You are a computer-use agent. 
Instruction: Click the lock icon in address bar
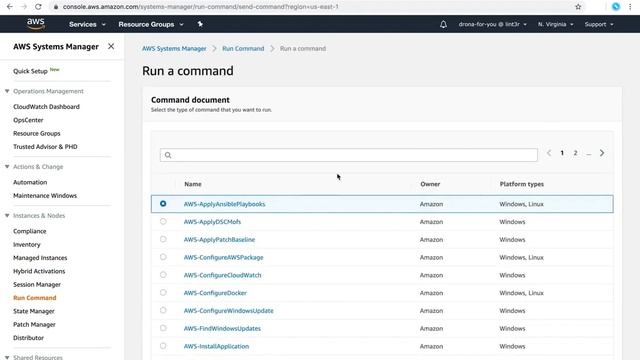56,7
